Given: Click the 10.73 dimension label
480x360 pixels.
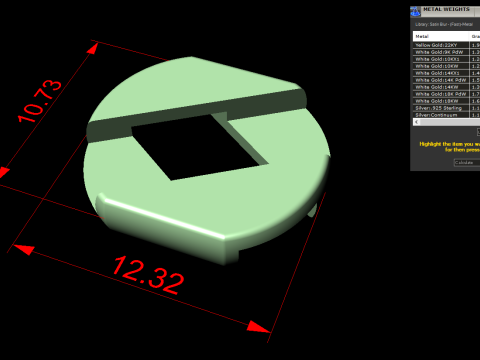Looking at the screenshot, I should coord(40,101).
